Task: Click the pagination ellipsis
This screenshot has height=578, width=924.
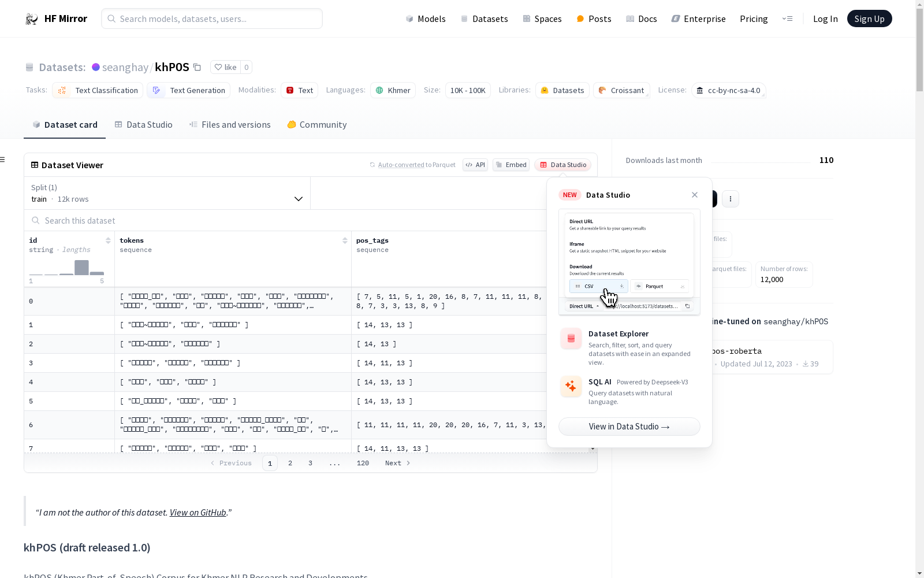Action: click(x=334, y=463)
